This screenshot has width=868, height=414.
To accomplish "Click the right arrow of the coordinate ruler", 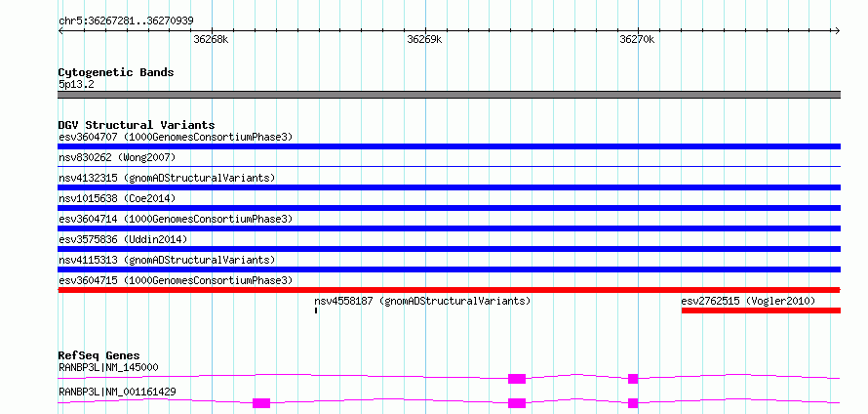I will (838, 30).
